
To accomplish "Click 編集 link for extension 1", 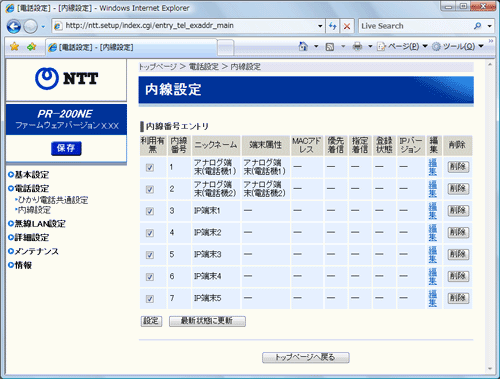I will (433, 167).
